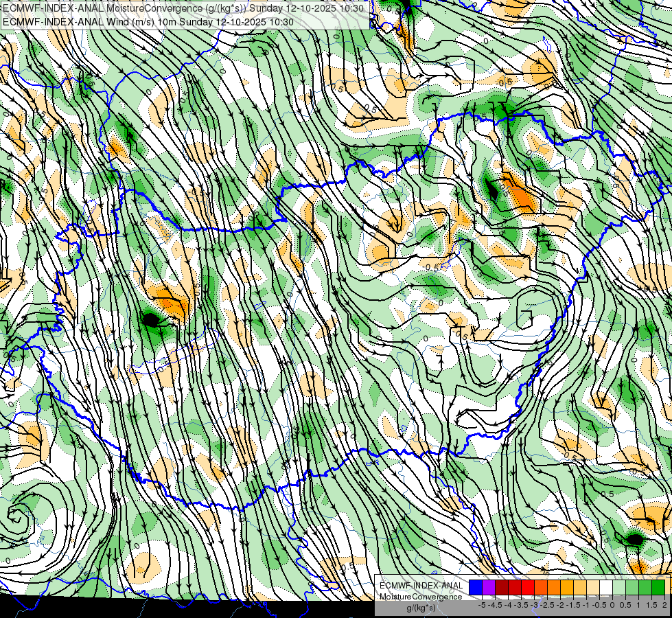Click the blue legend swatch starting at -5
This screenshot has height=618, width=672.
(476, 588)
